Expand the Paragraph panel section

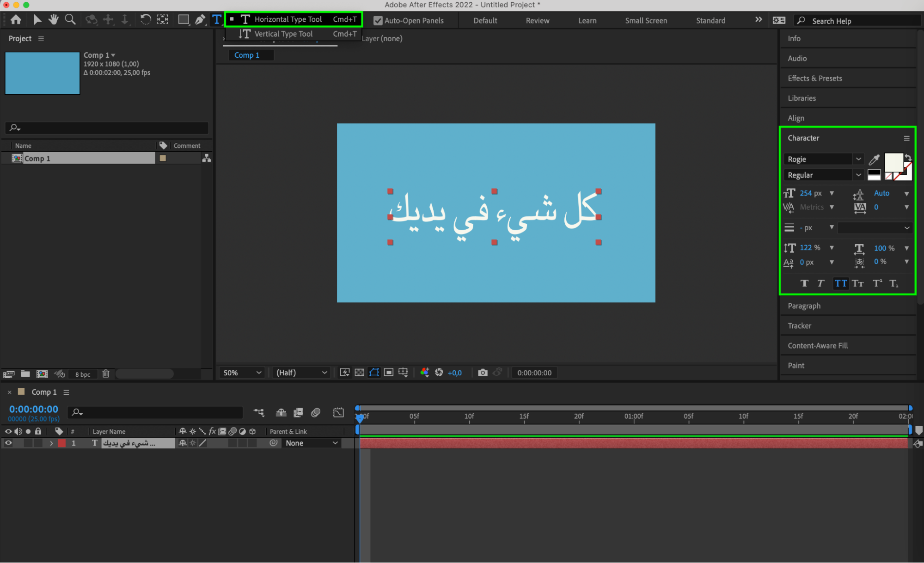pos(805,306)
